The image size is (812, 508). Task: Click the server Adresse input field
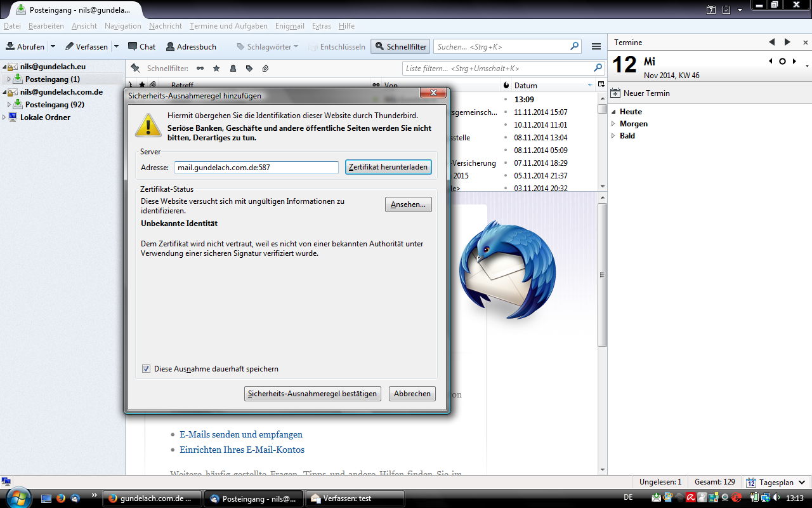256,168
